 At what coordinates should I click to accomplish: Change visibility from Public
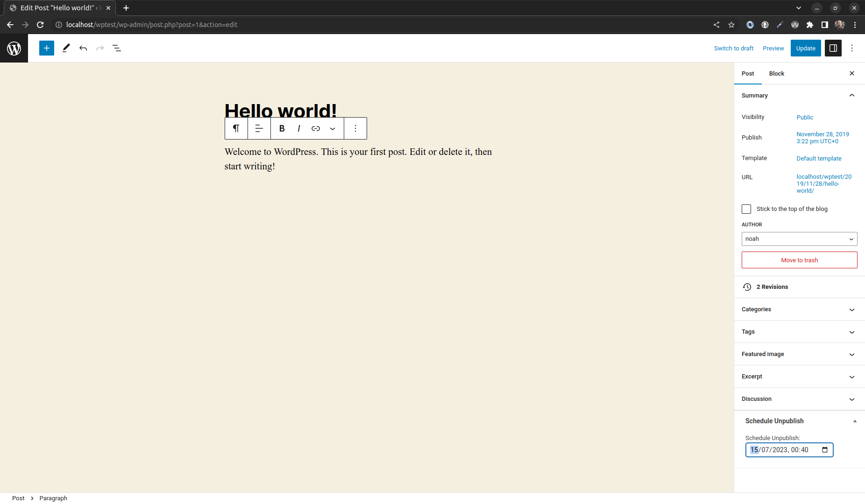tap(805, 117)
